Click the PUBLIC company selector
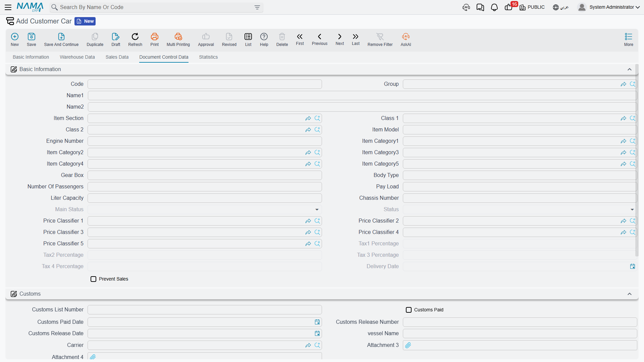Screen dimensions: 644x362 click(532, 7)
